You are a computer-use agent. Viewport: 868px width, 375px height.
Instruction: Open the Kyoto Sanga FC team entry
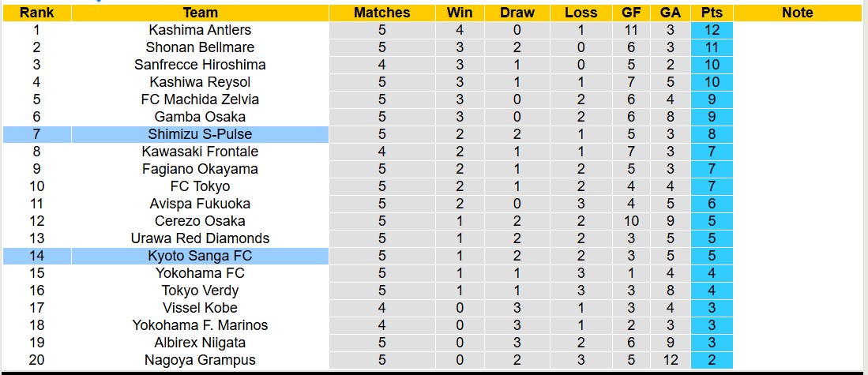[200, 256]
